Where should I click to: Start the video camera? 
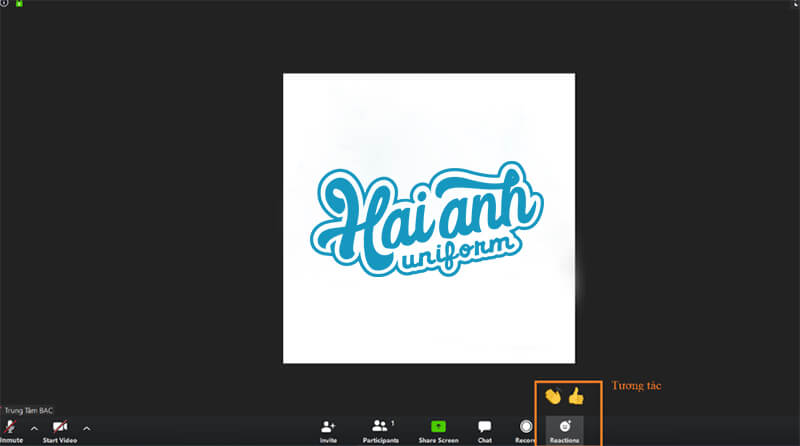(x=60, y=431)
